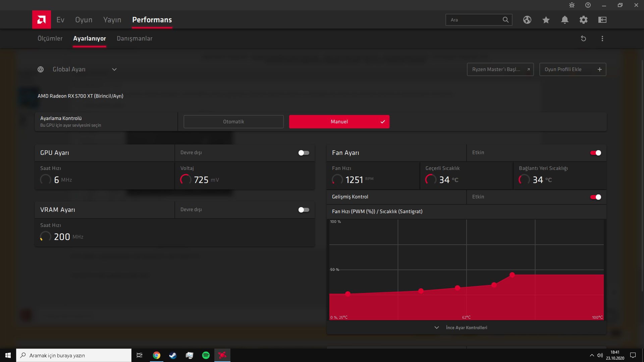This screenshot has height=362, width=644.
Task: Open Danışmanlar sub-tab
Action: pos(135,39)
